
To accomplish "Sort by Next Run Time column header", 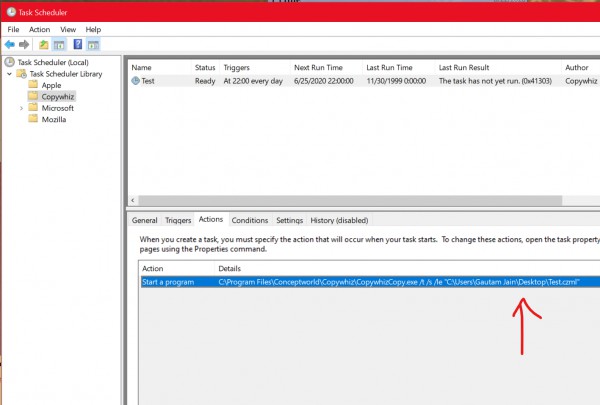I will coord(326,68).
